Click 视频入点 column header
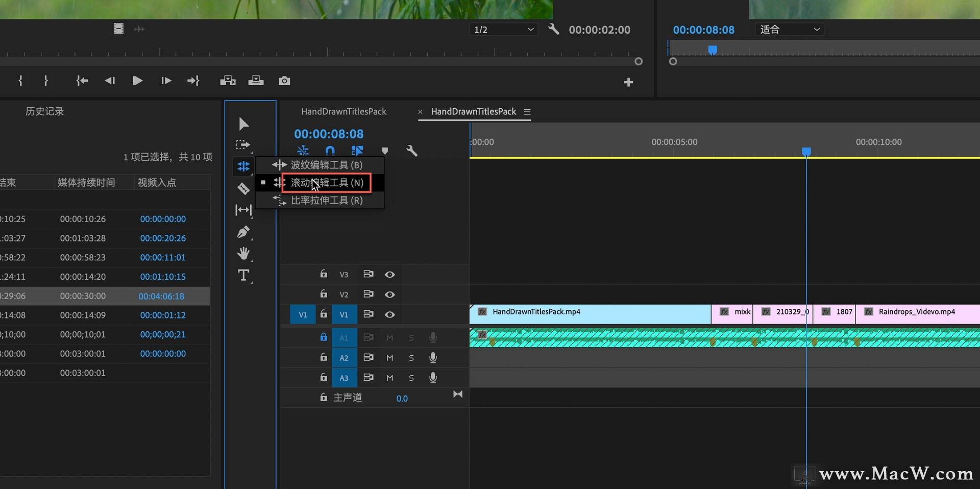Image resolution: width=980 pixels, height=489 pixels. click(157, 182)
